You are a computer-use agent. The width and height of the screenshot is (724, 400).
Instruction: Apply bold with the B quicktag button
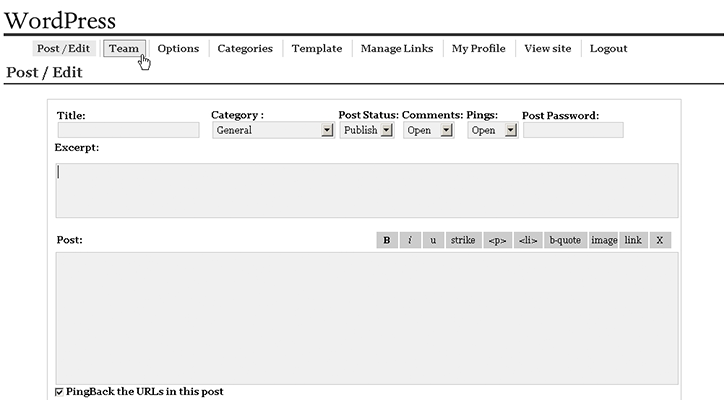click(x=387, y=240)
